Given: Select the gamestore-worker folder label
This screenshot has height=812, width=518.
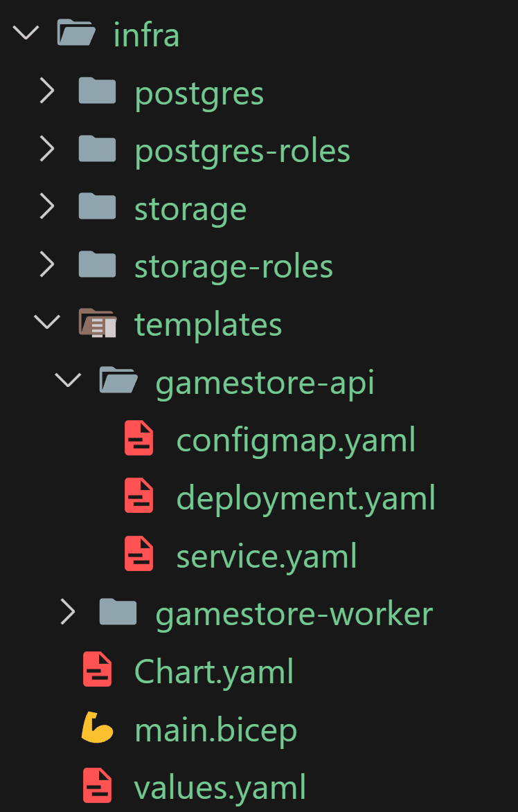Looking at the screenshot, I should pos(294,613).
